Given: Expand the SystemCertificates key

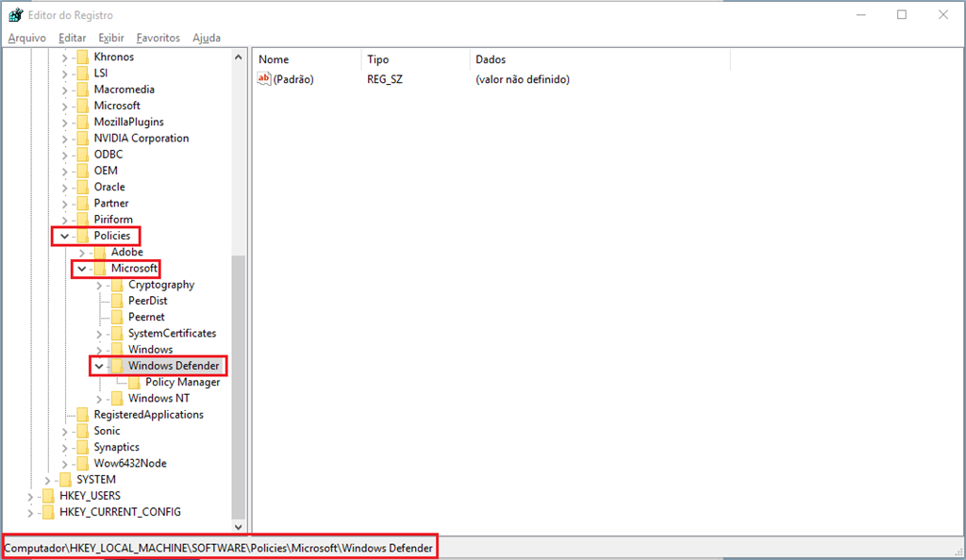Looking at the screenshot, I should [98, 334].
